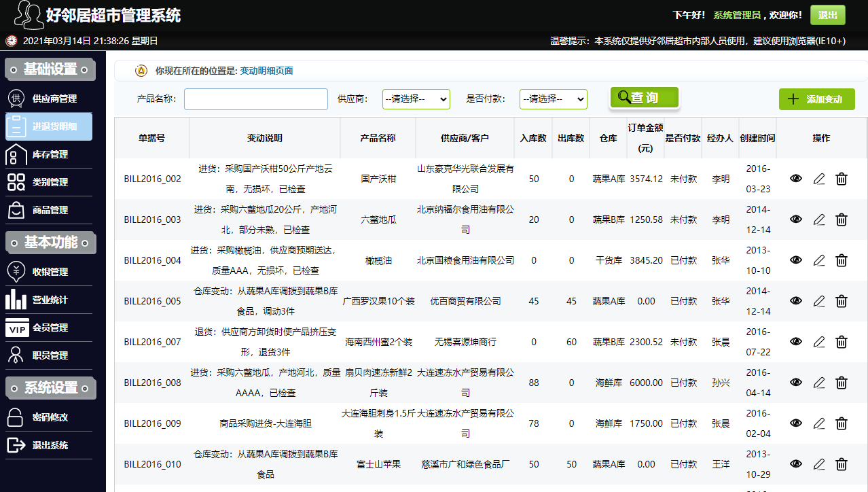View details of BILL2016_003 with the eye icon

(x=796, y=219)
